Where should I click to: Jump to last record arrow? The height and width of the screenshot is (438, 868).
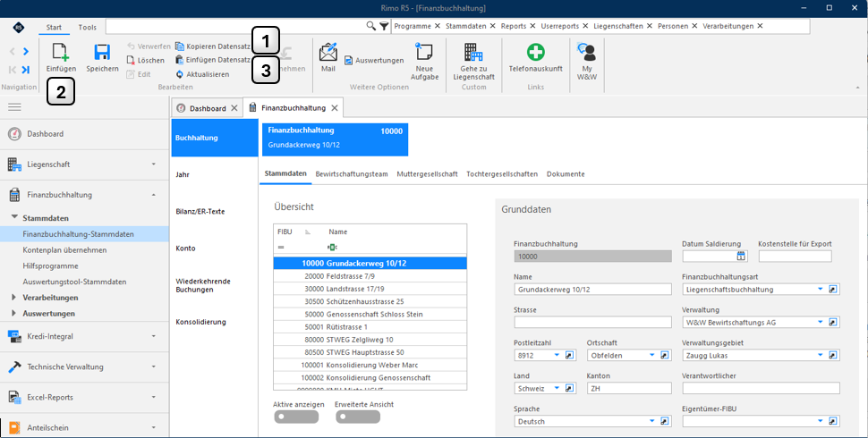pyautogui.click(x=25, y=70)
